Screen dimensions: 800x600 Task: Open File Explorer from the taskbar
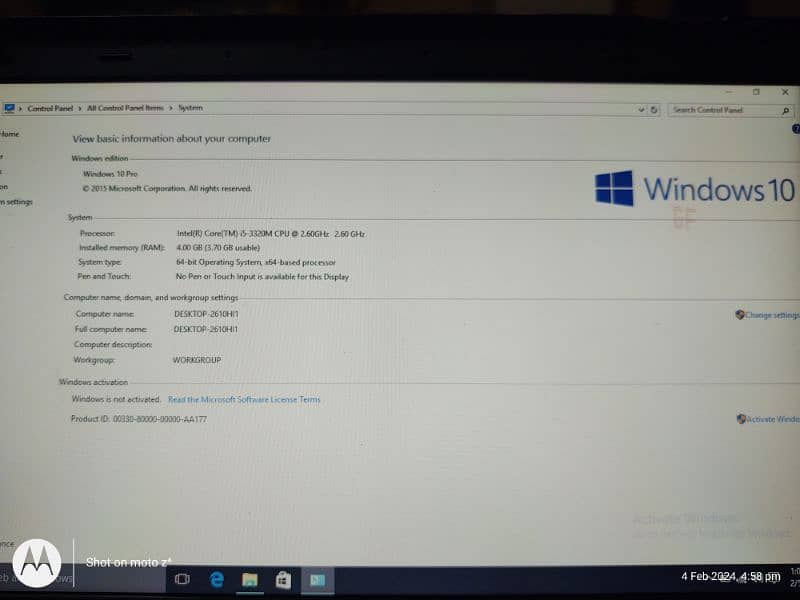coord(250,580)
